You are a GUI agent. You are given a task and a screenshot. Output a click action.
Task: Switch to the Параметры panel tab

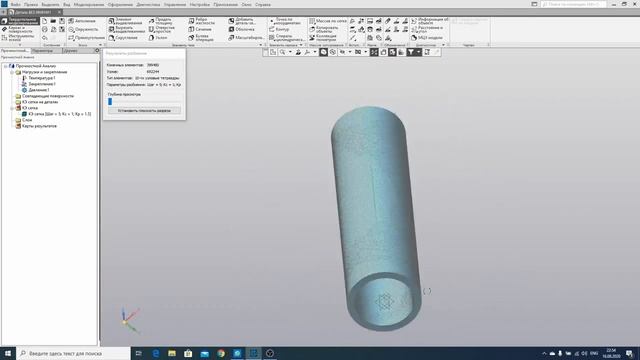pyautogui.click(x=42, y=51)
